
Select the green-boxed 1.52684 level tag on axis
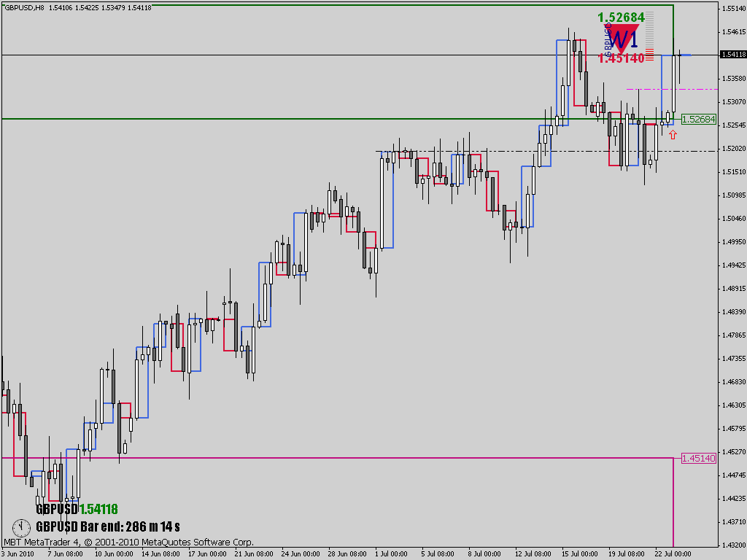click(x=698, y=119)
